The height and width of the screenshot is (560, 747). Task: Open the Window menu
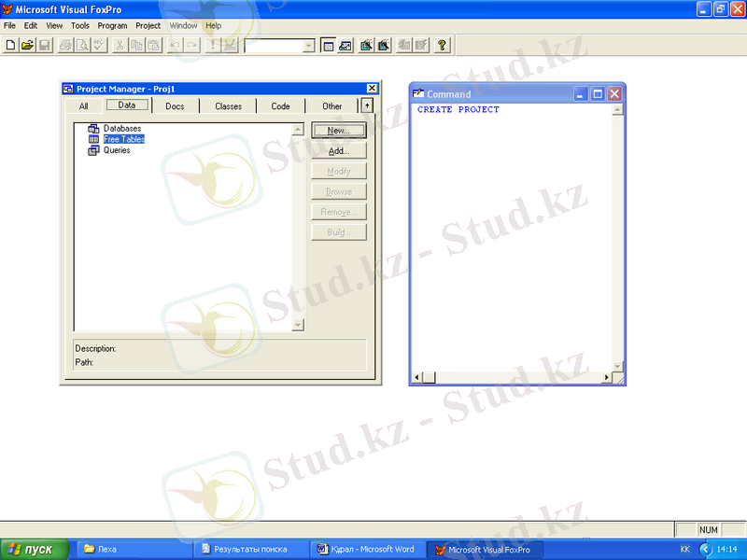183,26
